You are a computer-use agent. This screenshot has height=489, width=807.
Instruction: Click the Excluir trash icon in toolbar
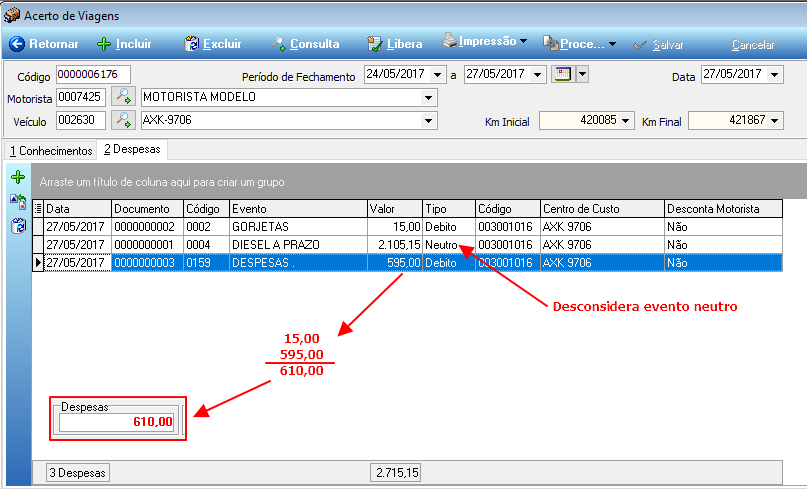pyautogui.click(x=191, y=44)
